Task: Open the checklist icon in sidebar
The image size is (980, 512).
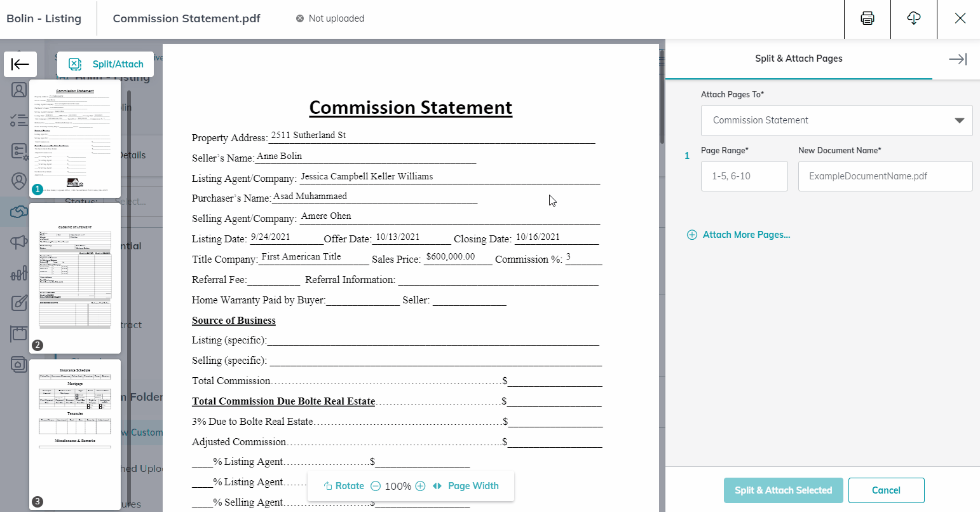Action: pyautogui.click(x=19, y=120)
